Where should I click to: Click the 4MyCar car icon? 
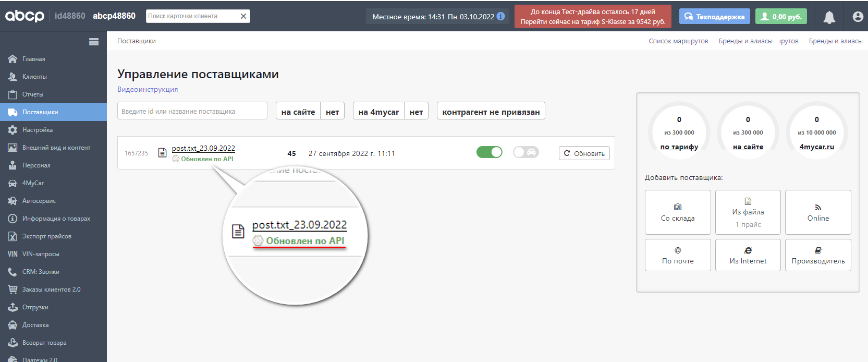(13, 183)
